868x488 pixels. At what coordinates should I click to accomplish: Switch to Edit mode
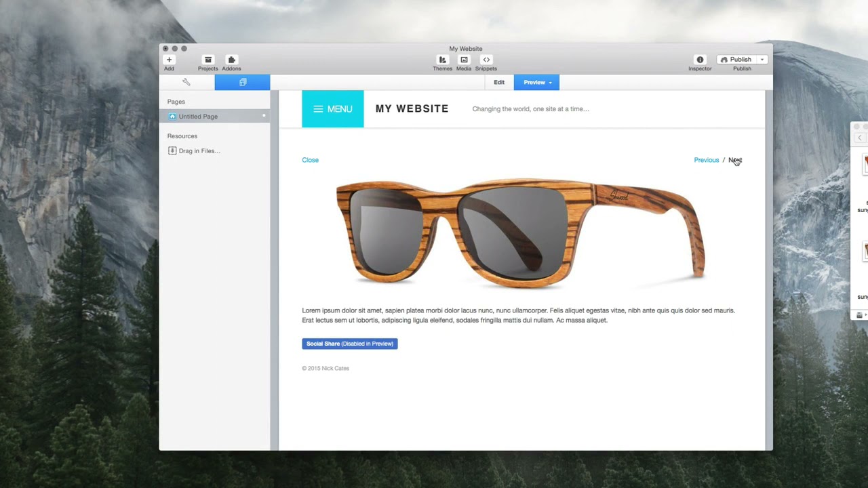pyautogui.click(x=499, y=82)
